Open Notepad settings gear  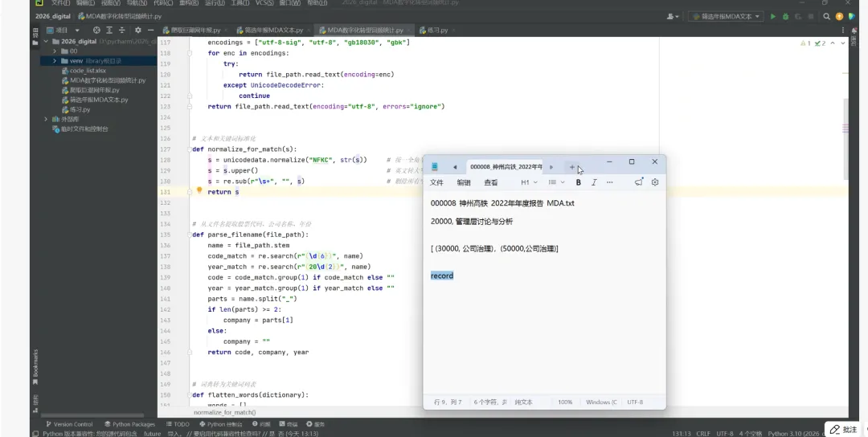pos(655,182)
